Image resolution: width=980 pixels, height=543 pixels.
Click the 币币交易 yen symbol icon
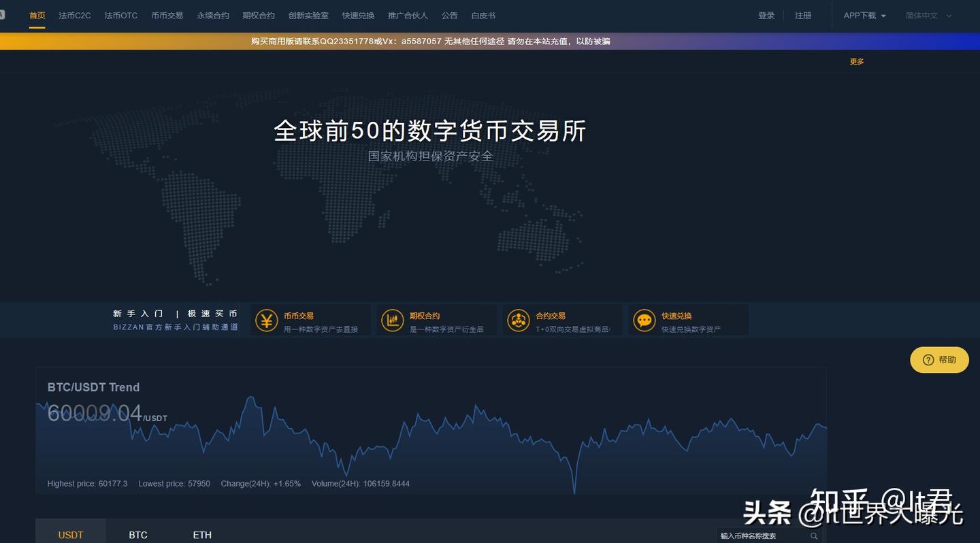tap(267, 320)
